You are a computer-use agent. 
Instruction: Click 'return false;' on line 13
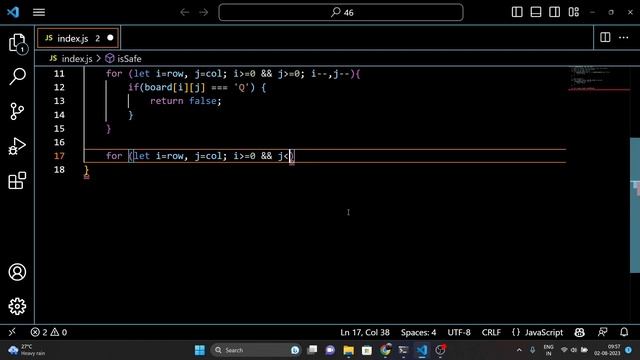[186, 101]
